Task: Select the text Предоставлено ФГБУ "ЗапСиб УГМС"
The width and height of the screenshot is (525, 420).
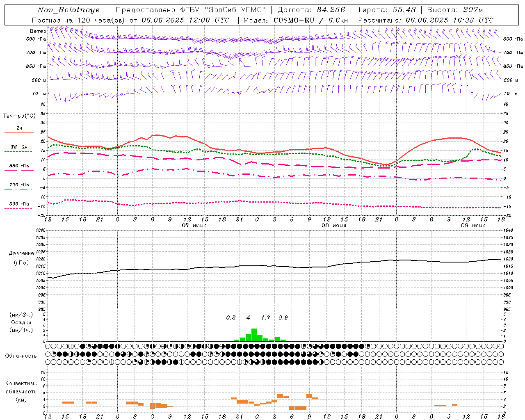Action: [x=191, y=10]
